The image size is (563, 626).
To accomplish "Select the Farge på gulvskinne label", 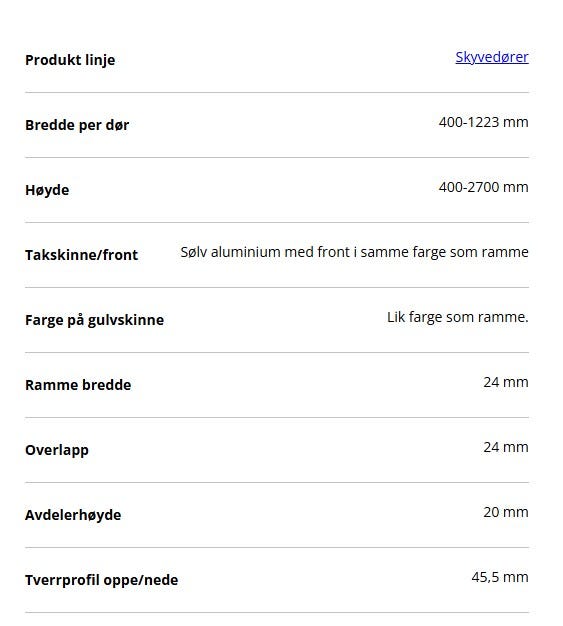I will [x=95, y=320].
